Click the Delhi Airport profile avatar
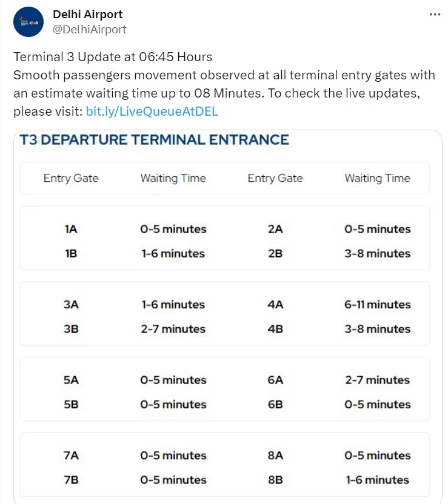 (x=28, y=22)
